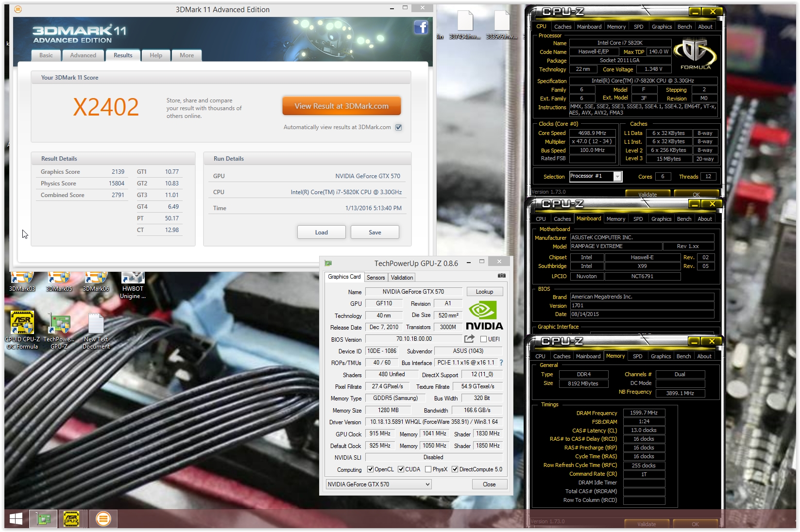Viewport: 800px width, 532px height.
Task: Select the 383969.hw desktop file
Action: [502, 24]
